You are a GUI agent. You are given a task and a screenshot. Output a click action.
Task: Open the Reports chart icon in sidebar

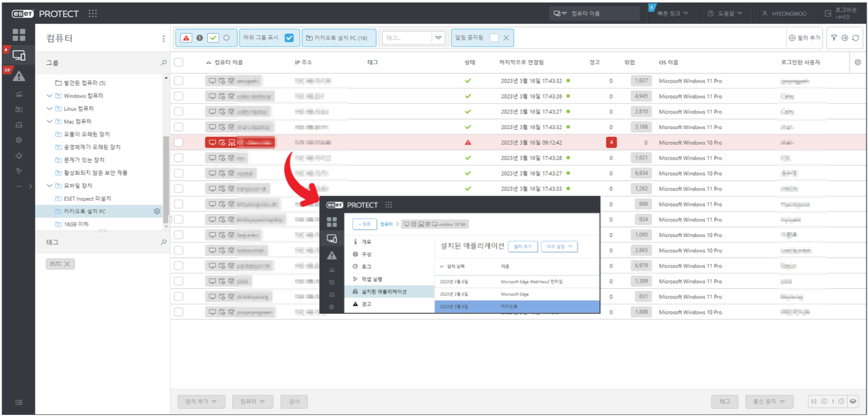[19, 94]
